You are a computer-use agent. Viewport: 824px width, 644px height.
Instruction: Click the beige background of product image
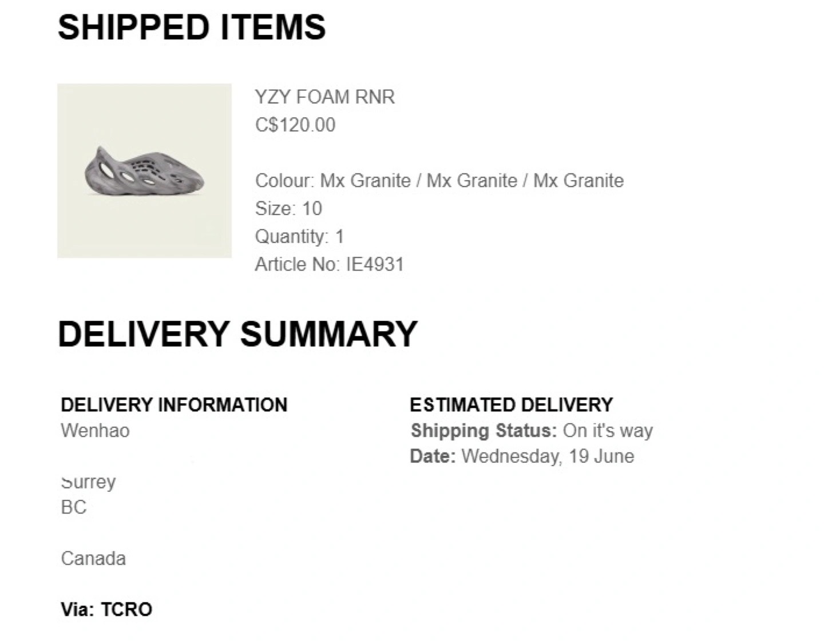pyautogui.click(x=144, y=229)
